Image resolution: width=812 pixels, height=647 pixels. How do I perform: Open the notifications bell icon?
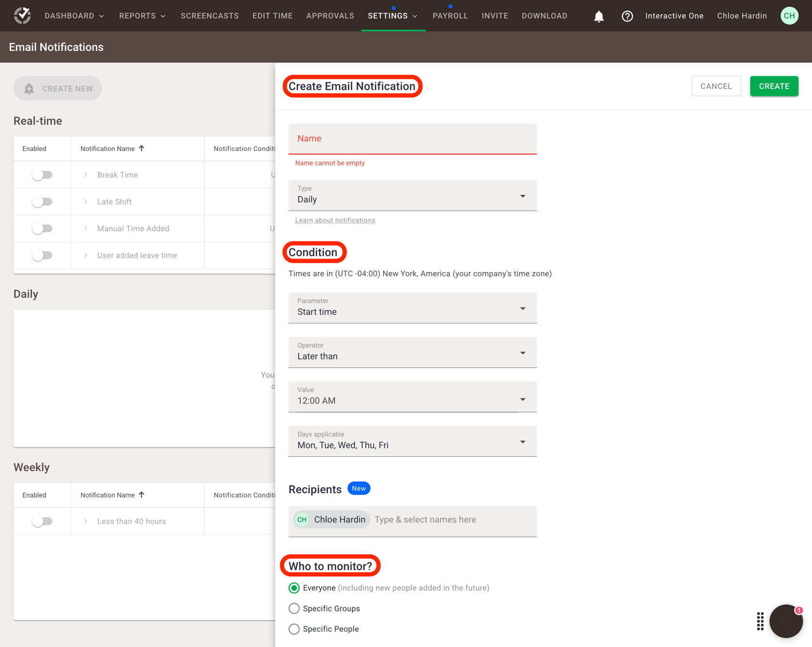pyautogui.click(x=599, y=16)
